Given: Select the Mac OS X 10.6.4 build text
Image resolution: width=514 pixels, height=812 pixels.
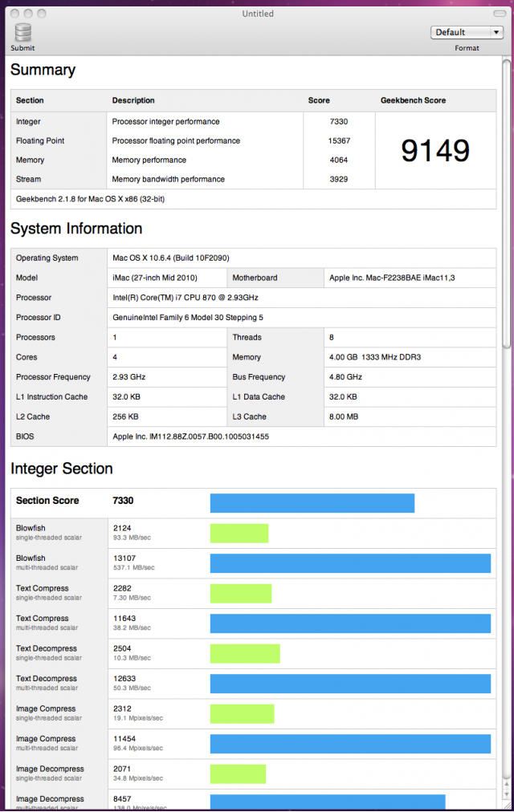Looking at the screenshot, I should click(171, 258).
